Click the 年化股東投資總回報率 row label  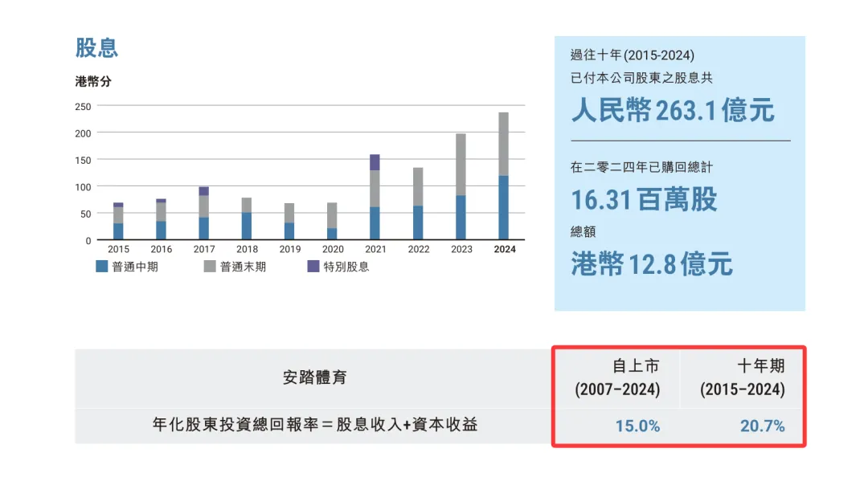click(x=315, y=425)
